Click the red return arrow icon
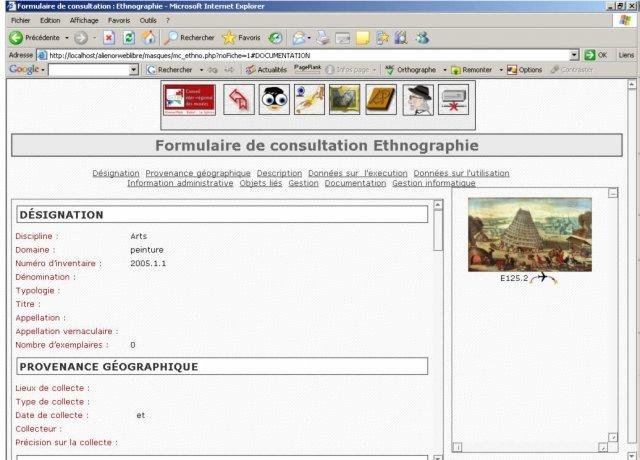 [239, 100]
